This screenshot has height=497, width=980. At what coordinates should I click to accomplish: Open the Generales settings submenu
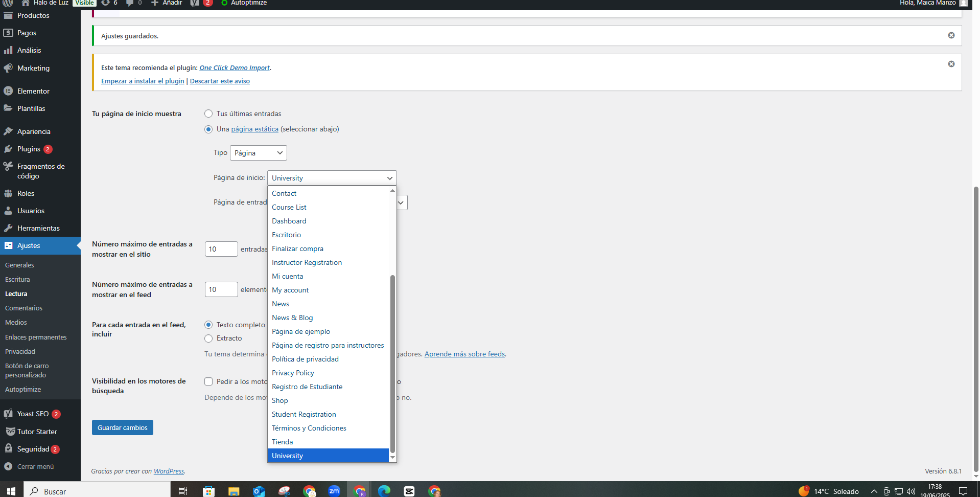(x=19, y=265)
